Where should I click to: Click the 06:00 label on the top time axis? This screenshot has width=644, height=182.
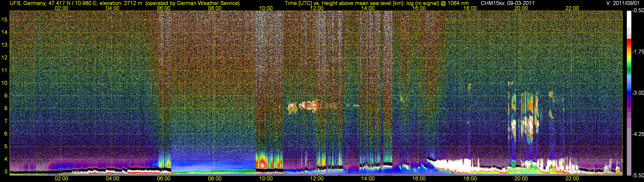coord(164,8)
